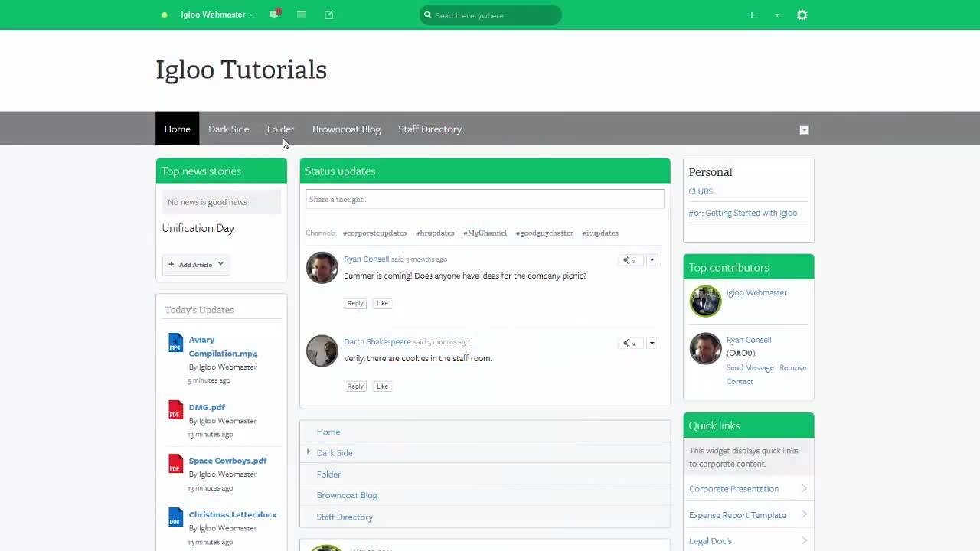The height and width of the screenshot is (551, 980).
Task: Go to the Home navigation tab
Action: click(x=178, y=129)
